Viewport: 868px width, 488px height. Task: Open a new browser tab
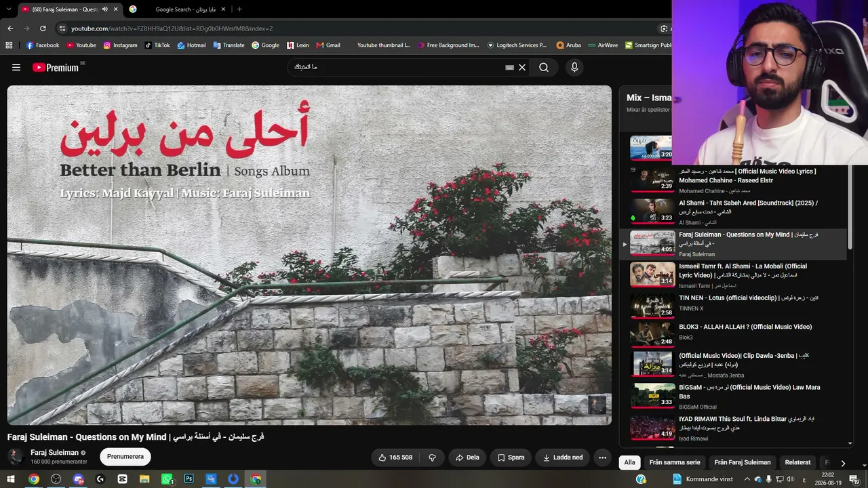pos(239,9)
